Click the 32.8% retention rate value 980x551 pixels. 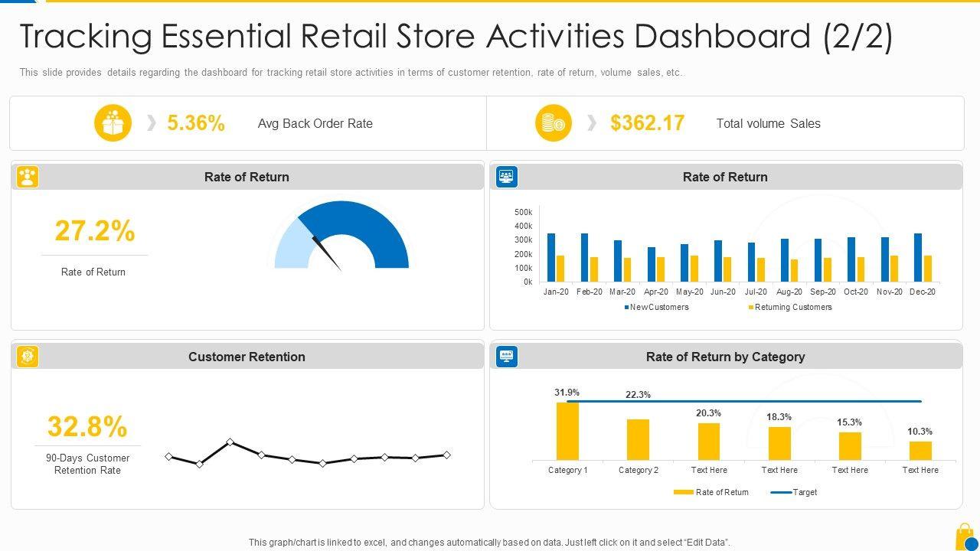pyautogui.click(x=87, y=427)
